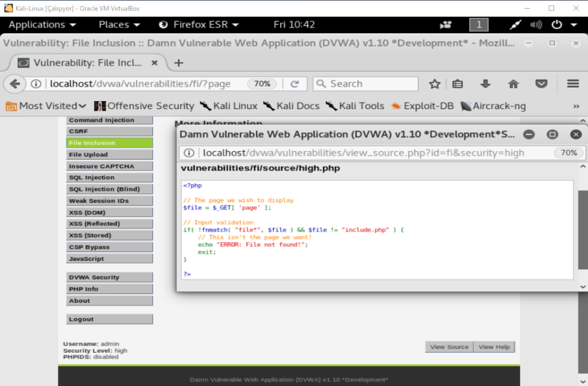
Task: Reload the page with the refresh icon
Action: pyautogui.click(x=295, y=84)
